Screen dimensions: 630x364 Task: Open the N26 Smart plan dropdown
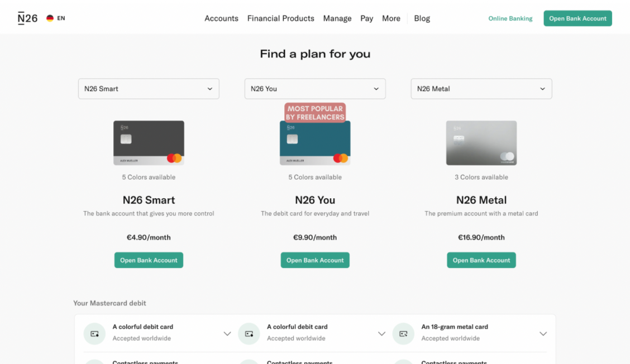[x=149, y=89]
